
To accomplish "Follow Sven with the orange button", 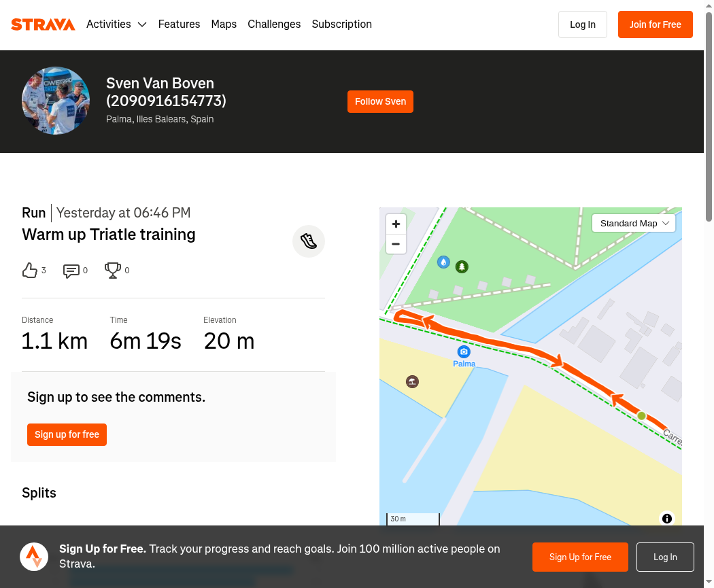I will click(x=380, y=101).
